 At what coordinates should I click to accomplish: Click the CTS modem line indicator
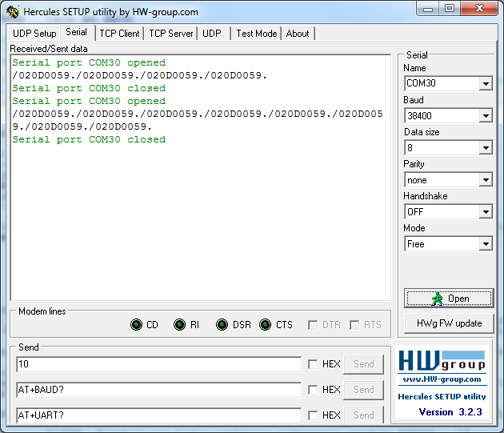click(265, 325)
